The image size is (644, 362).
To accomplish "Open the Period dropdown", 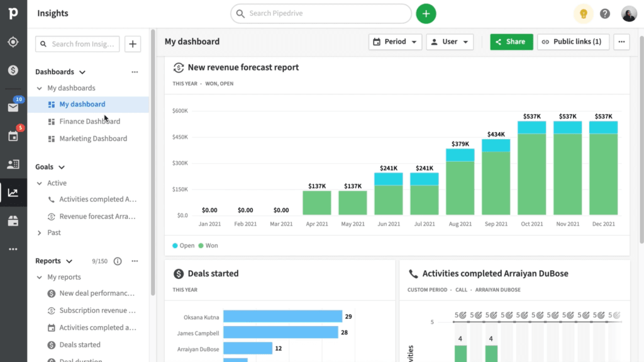I will tap(395, 42).
